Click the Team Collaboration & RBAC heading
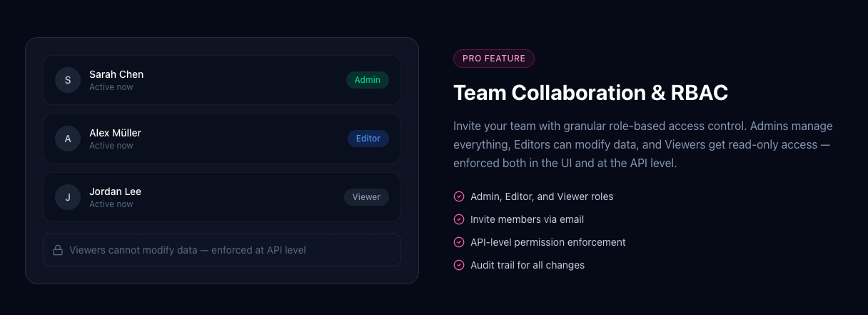This screenshot has height=315, width=868. [x=590, y=93]
